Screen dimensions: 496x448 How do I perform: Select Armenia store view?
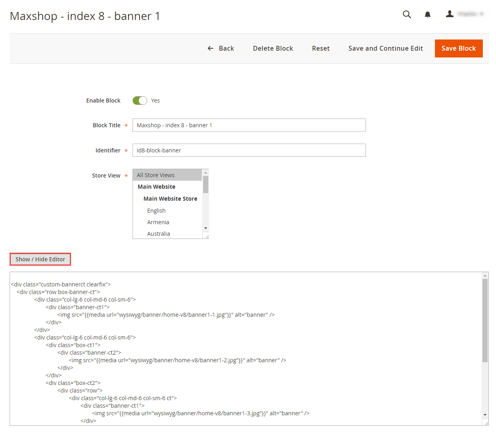(168, 222)
